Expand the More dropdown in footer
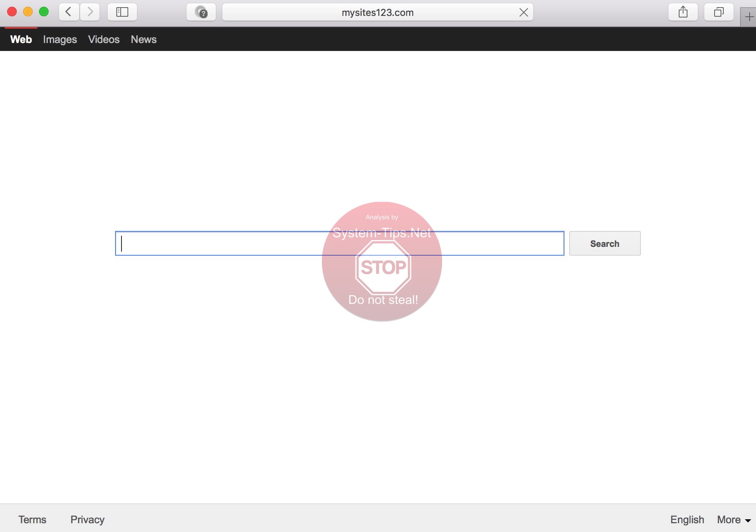Viewport: 756px width, 532px height. tap(733, 519)
